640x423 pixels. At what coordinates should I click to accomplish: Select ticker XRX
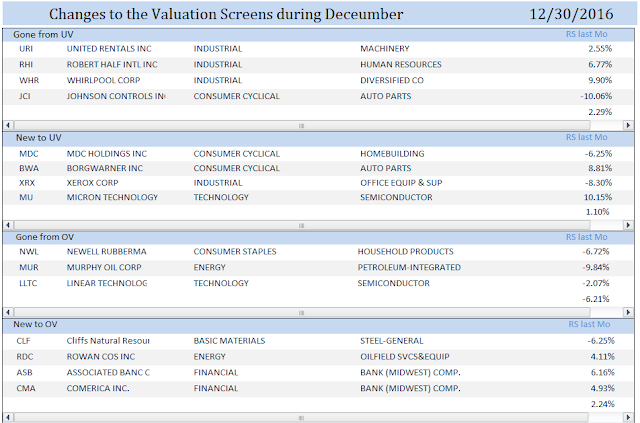point(27,183)
